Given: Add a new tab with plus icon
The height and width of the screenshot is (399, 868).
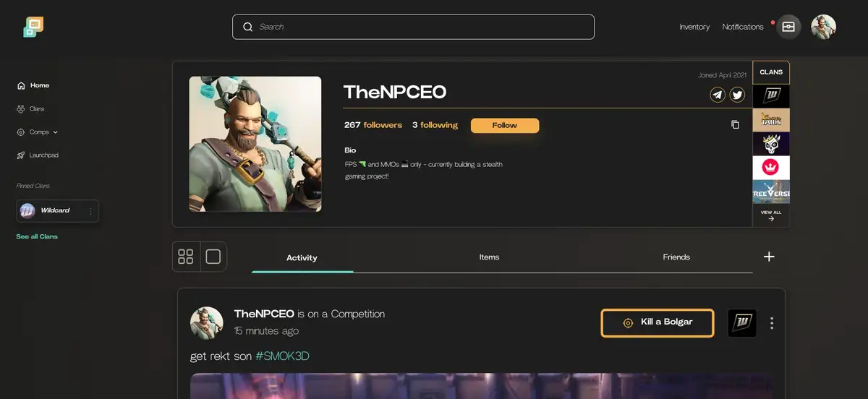Looking at the screenshot, I should click(769, 257).
